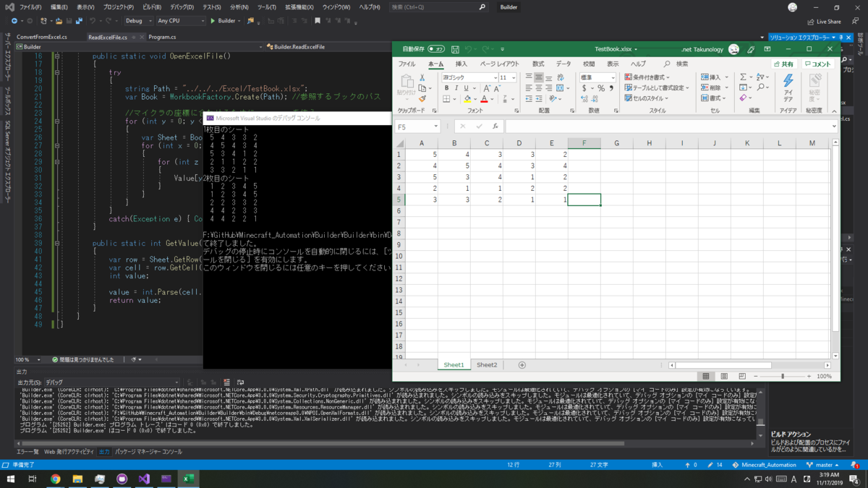
Task: Open the Name Box dropdown next to F5
Action: (436, 127)
